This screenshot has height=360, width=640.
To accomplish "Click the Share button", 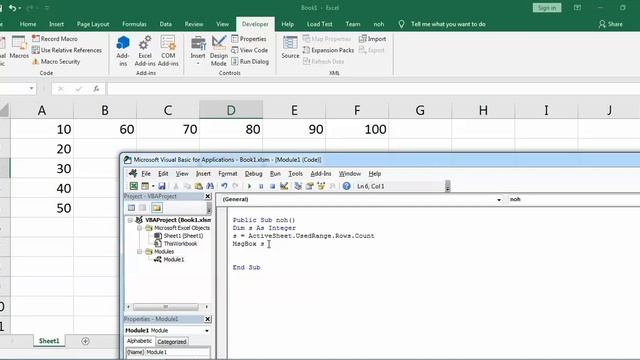I will (x=611, y=24).
